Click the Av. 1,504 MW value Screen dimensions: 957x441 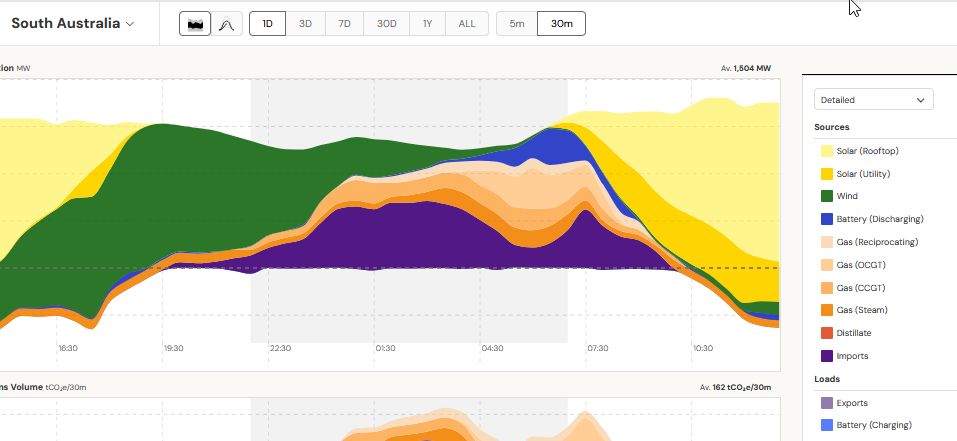746,68
